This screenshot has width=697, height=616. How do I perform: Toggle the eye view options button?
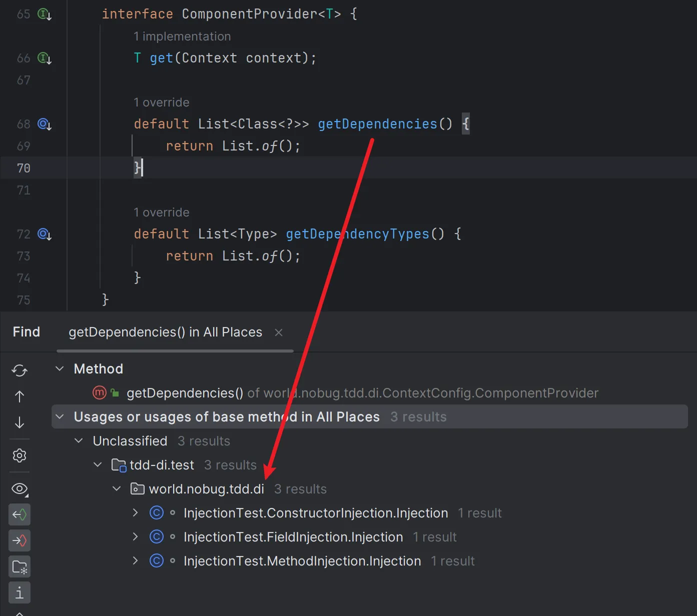point(20,489)
